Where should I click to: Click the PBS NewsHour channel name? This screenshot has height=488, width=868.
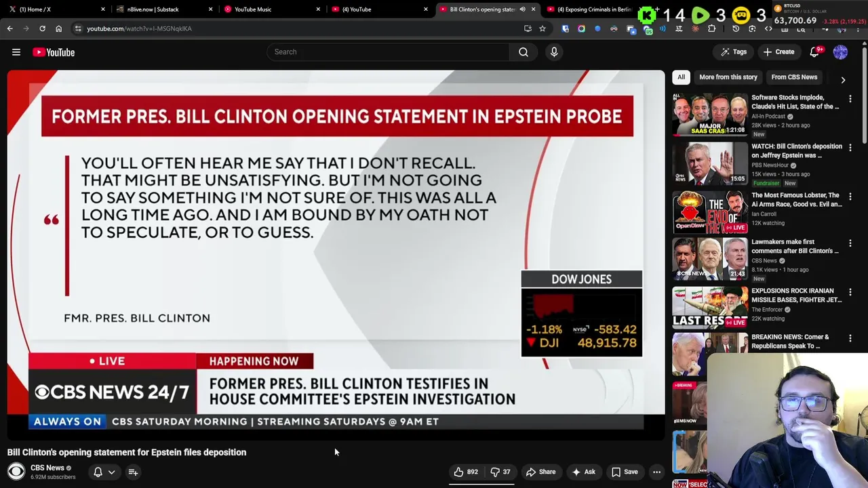tap(770, 165)
